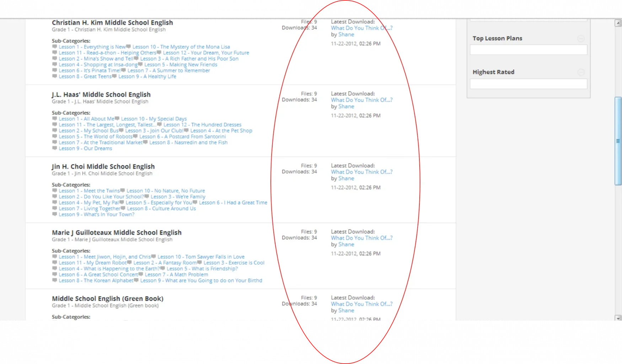Open Lesson 5 - What is Friendship?
This screenshot has height=364, width=622.
pos(202,269)
